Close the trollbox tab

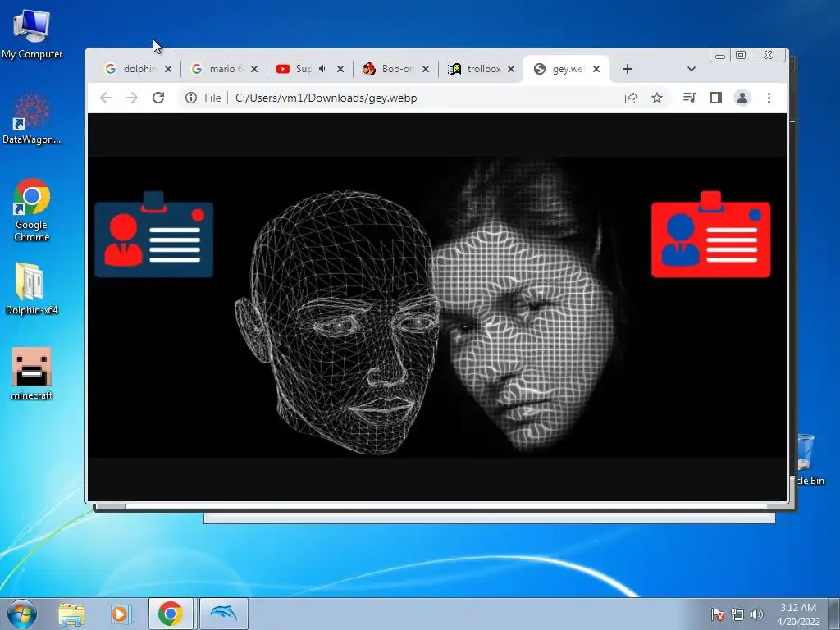(511, 69)
